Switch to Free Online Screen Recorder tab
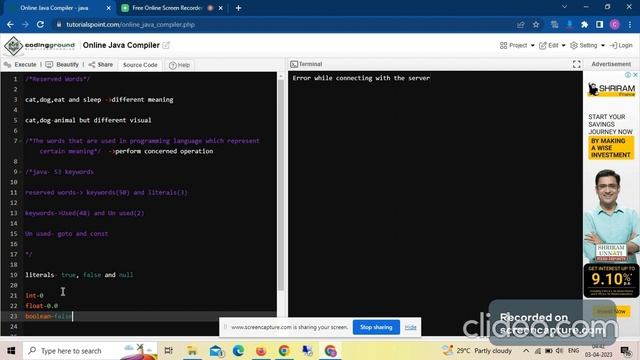The width and height of the screenshot is (640, 360). [167, 8]
